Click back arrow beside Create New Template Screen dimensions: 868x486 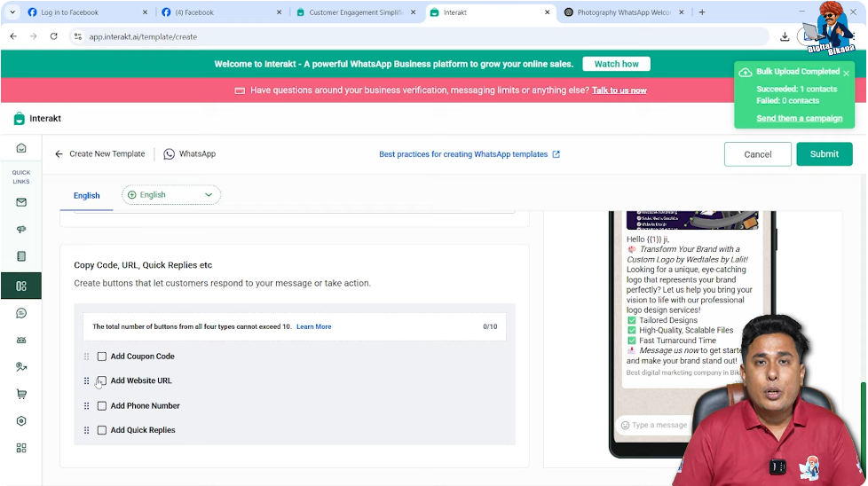tap(59, 153)
